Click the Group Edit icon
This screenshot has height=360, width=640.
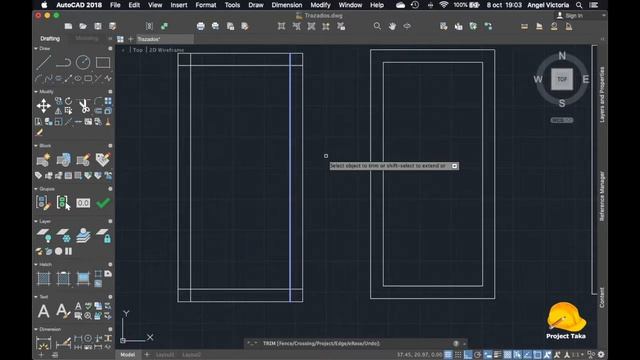click(x=43, y=202)
